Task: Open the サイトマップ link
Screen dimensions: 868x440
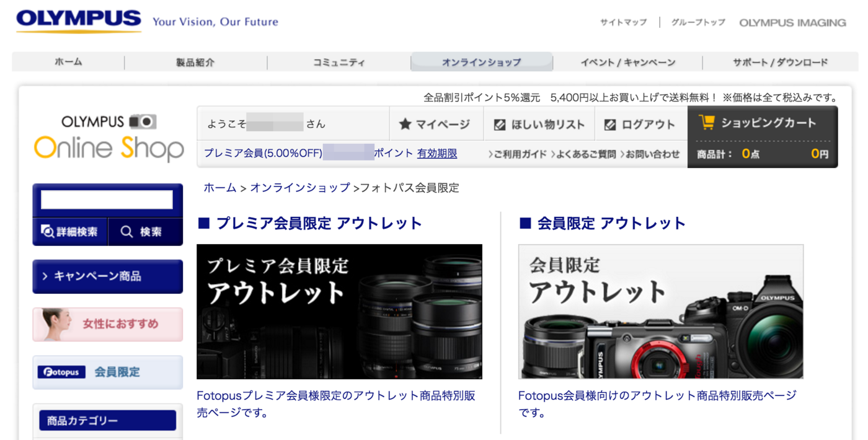Action: click(623, 22)
